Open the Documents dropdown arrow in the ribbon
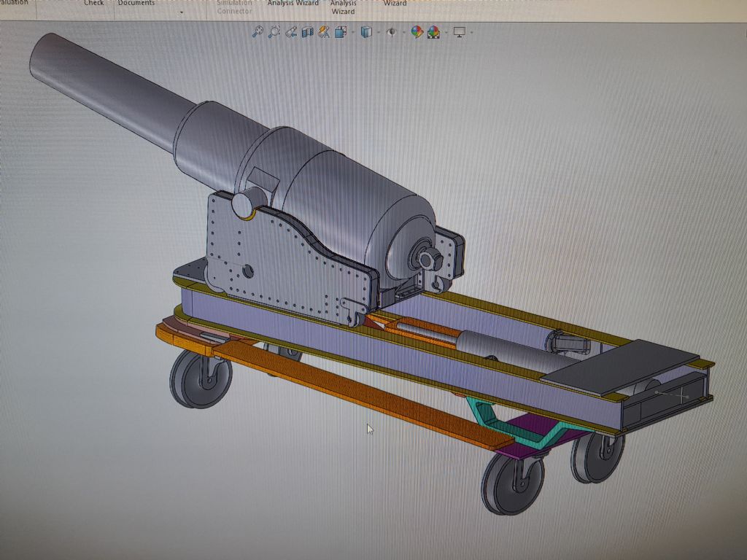 click(x=182, y=13)
